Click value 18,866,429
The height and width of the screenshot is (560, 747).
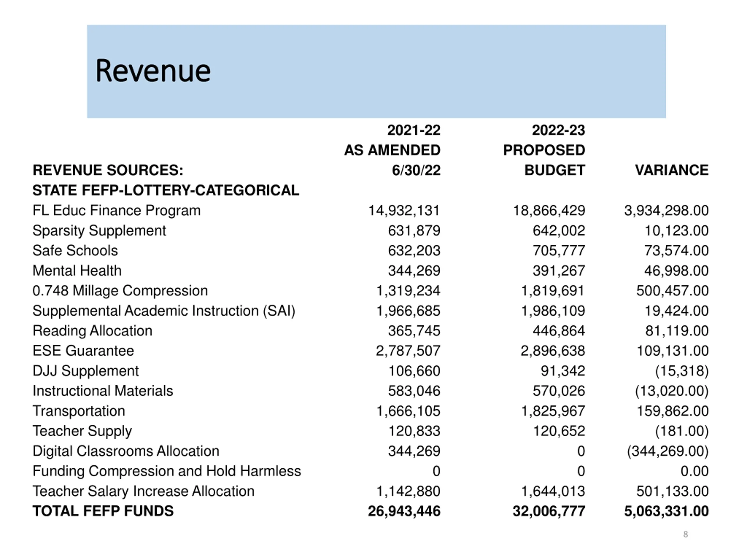[x=549, y=211]
